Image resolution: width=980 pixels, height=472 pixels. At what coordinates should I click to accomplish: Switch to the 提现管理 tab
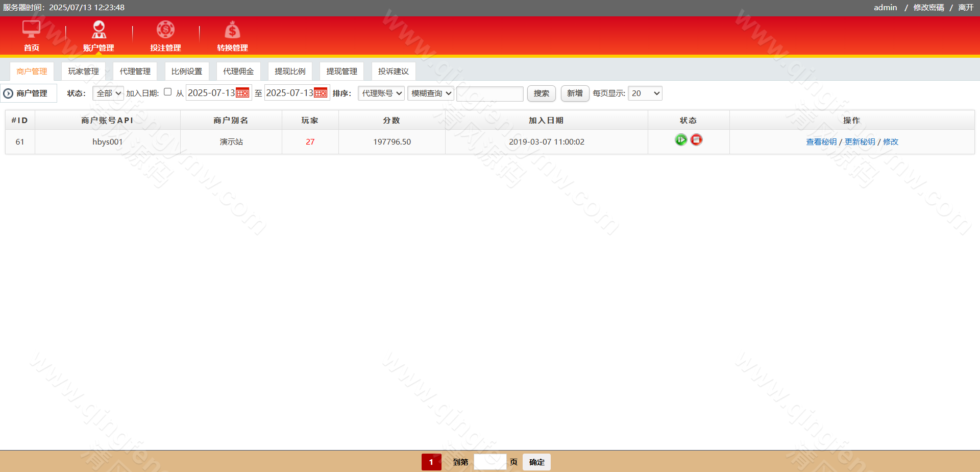341,72
